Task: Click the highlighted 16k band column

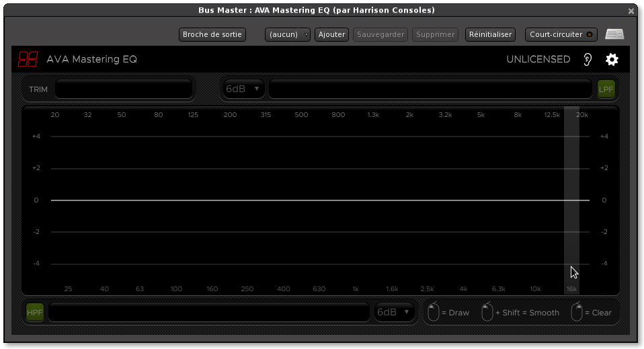Action: [571, 200]
